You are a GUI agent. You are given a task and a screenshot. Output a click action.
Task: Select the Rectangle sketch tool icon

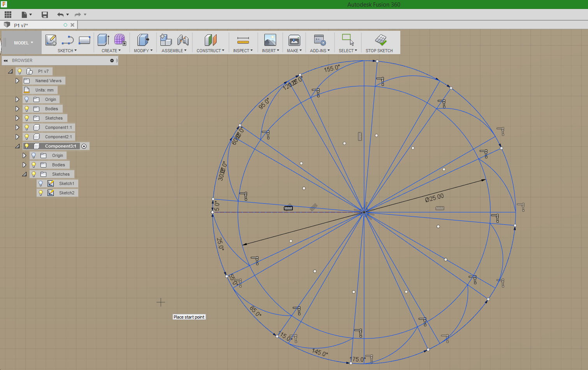pos(85,40)
